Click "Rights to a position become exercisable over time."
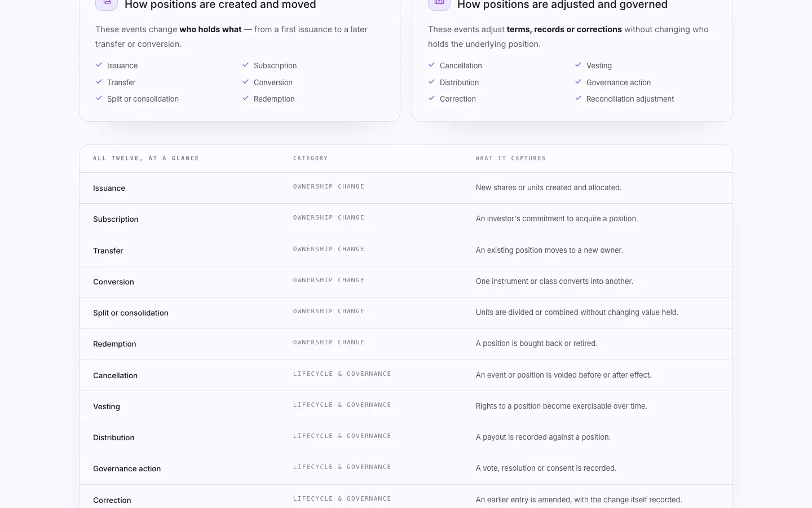Screen dimensions: 812x508 tap(562, 406)
